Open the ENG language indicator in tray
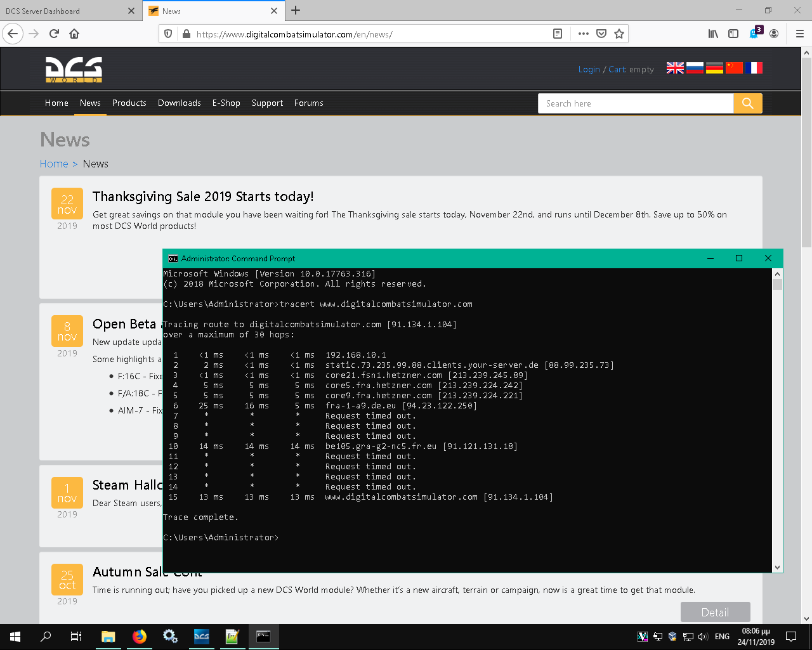The width and height of the screenshot is (812, 650). (722, 637)
